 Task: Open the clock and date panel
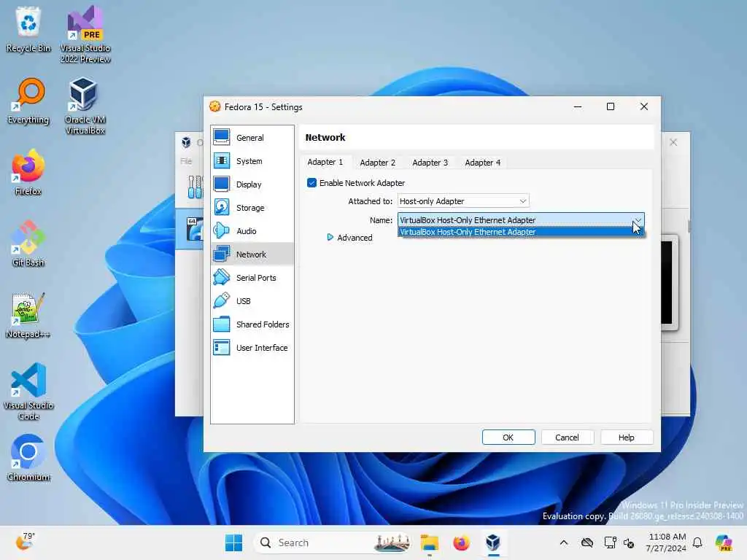tap(666, 542)
